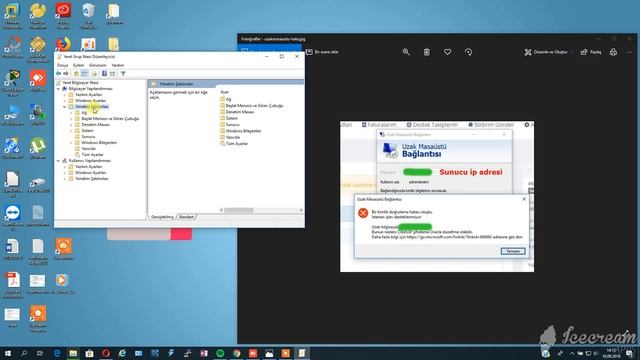Open taskbar search magnifier
640x360 pixels.
click(24, 353)
